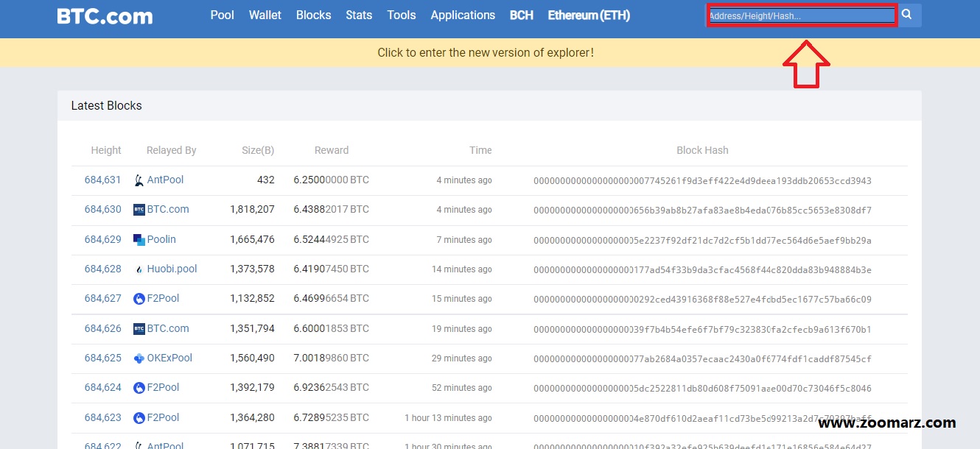The width and height of the screenshot is (980, 449).
Task: Click the new version of explorer banner
Action: [x=486, y=52]
